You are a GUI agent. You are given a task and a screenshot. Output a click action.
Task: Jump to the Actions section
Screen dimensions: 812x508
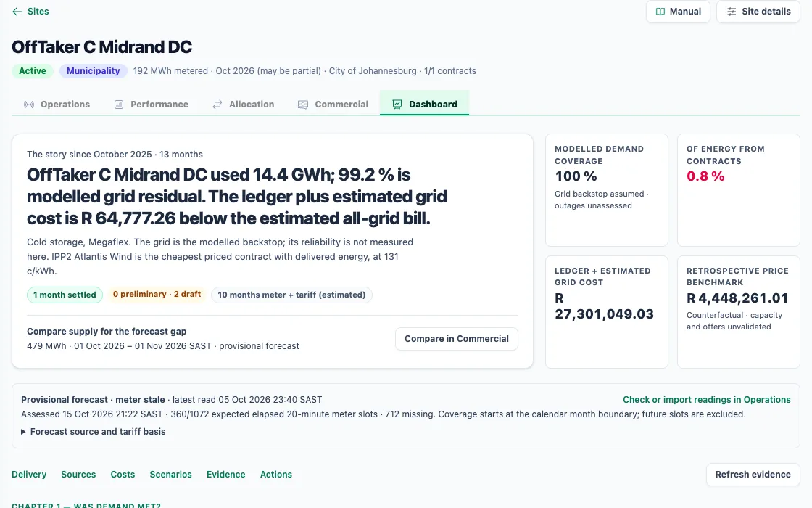(276, 475)
